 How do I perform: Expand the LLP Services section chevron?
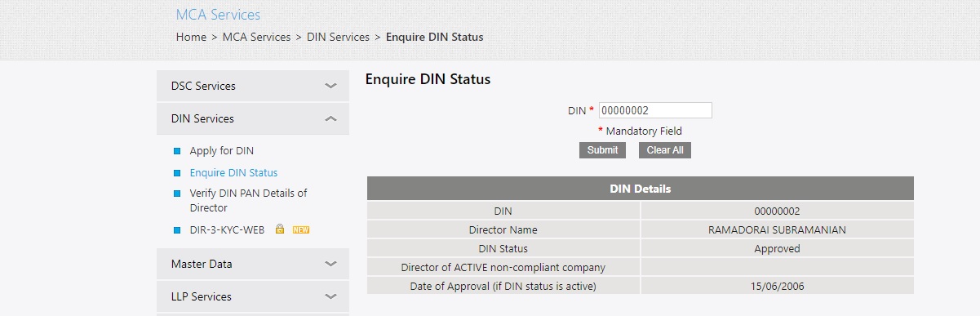[x=330, y=296]
